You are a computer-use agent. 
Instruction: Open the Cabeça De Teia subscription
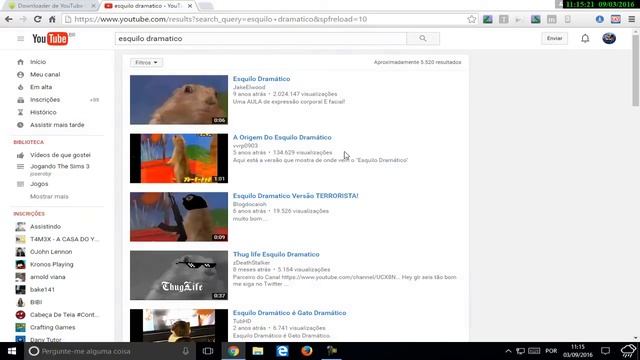pos(64,315)
